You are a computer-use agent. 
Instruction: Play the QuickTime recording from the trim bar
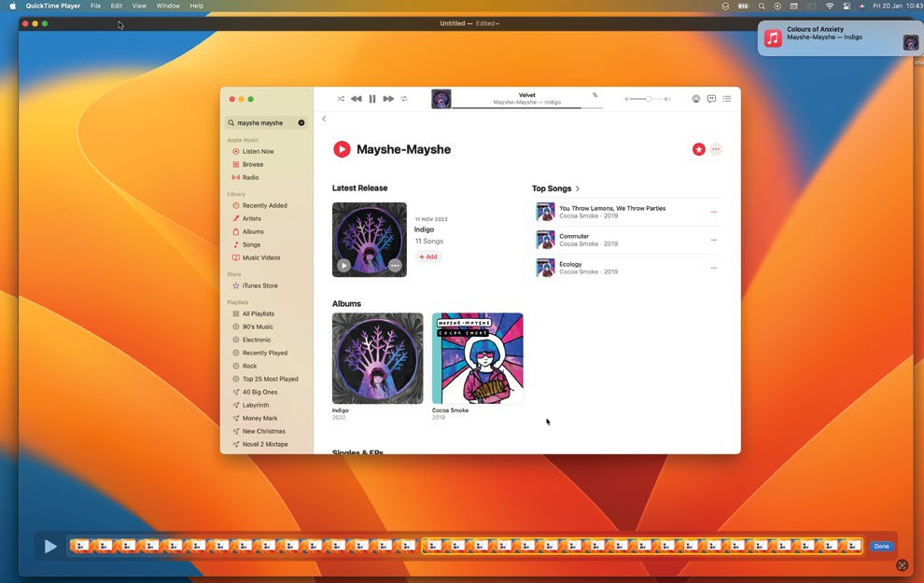50,547
